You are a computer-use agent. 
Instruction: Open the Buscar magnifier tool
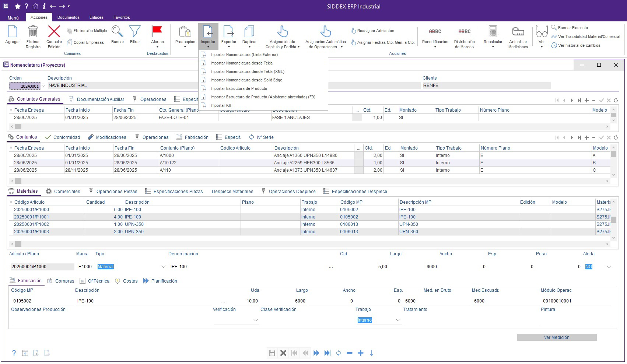[x=118, y=32]
